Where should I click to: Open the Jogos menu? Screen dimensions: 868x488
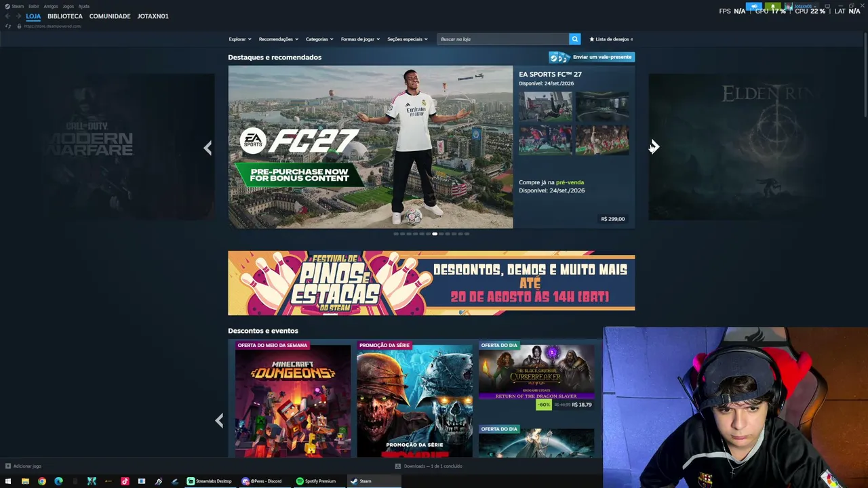[68, 6]
